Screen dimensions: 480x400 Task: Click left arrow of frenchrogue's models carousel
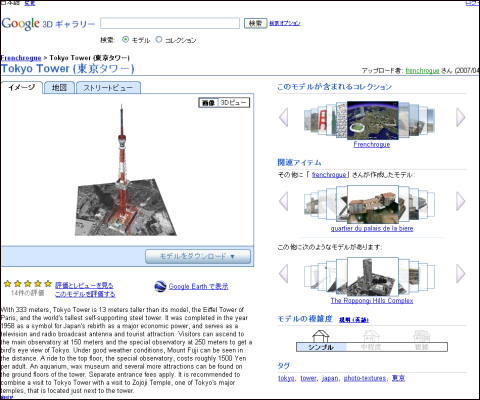284,201
